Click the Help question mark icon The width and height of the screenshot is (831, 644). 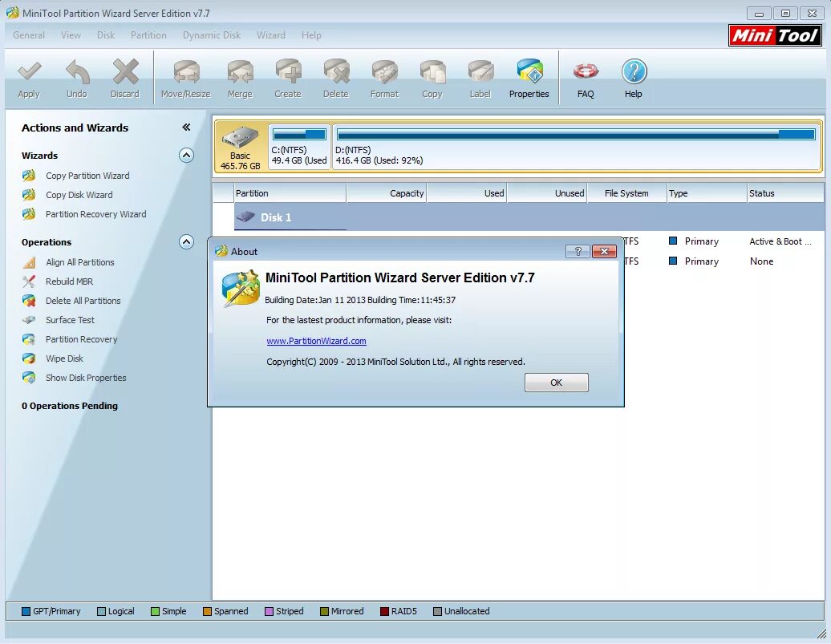coord(634,72)
